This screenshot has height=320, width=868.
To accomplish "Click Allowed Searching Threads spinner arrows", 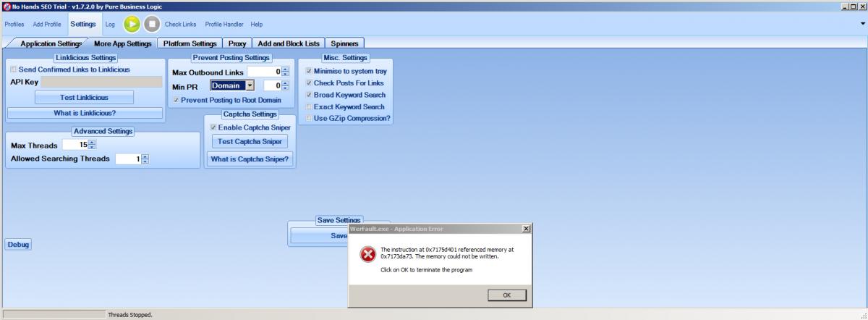I will [x=145, y=159].
